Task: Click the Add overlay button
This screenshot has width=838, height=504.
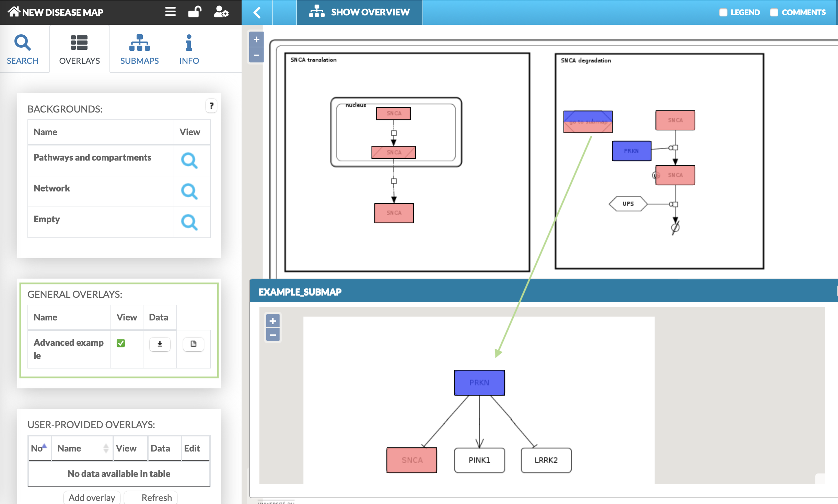Action: [92, 497]
